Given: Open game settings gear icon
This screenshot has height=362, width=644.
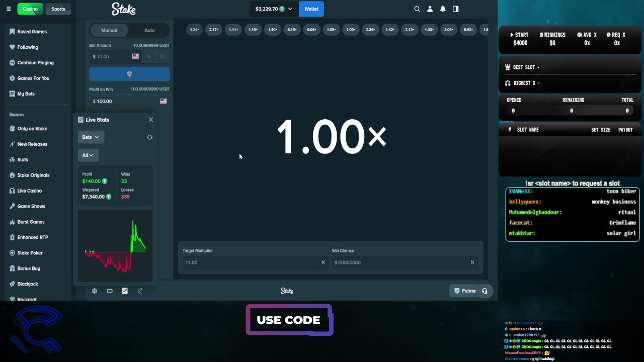Looking at the screenshot, I should coord(94,291).
